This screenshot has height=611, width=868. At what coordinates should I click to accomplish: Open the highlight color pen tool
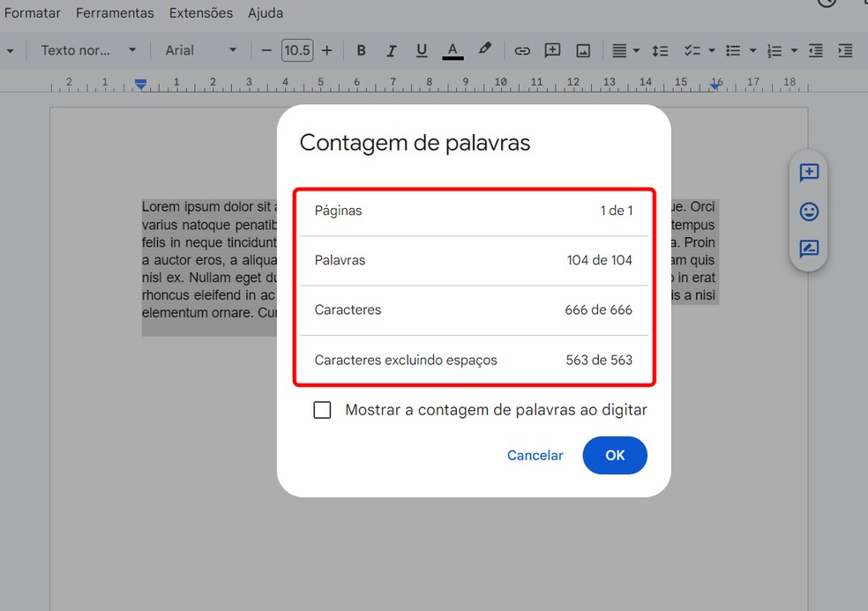coord(484,49)
